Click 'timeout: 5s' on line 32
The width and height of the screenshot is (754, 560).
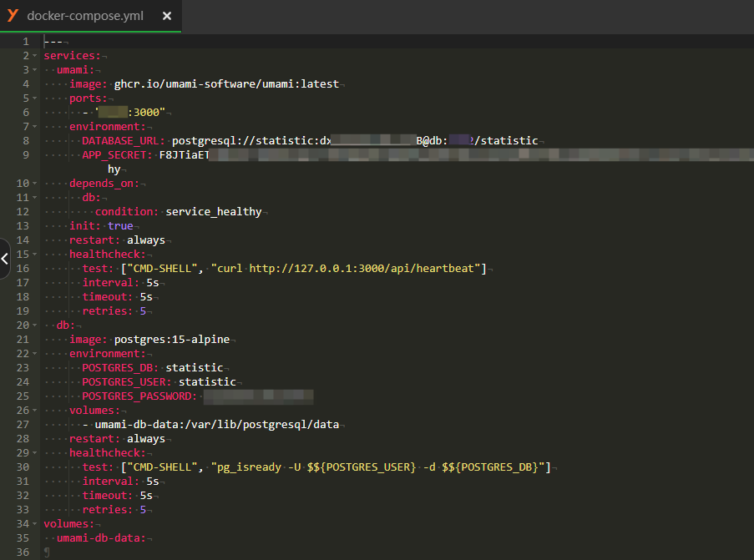tap(118, 496)
